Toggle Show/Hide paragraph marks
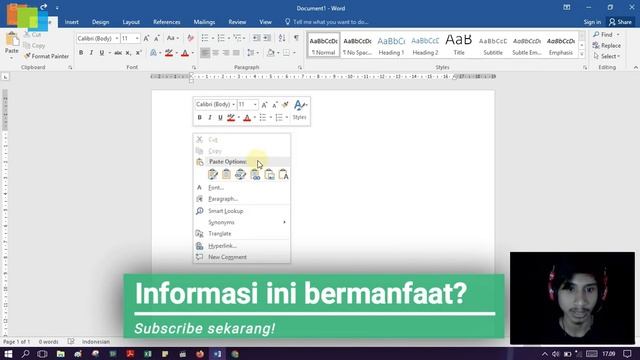Screen dimensions: 640x360 pyautogui.click(x=296, y=38)
